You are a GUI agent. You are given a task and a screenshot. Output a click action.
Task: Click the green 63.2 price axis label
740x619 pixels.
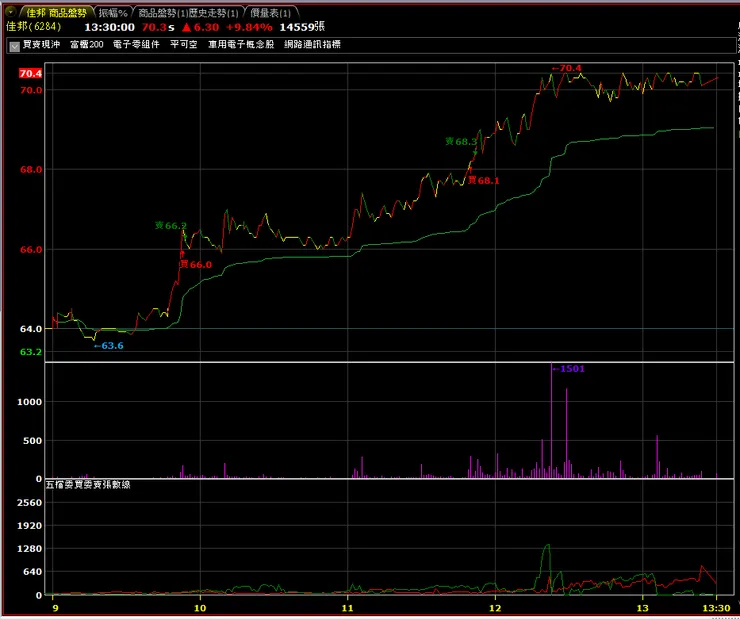(x=31, y=352)
